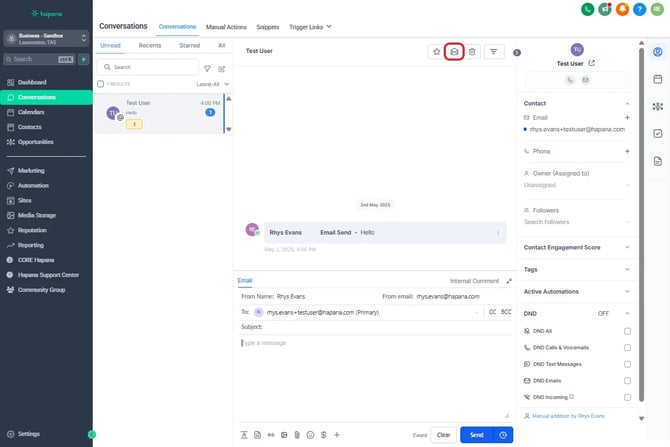Image resolution: width=670 pixels, height=447 pixels.
Task: Click the add email plus icon
Action: click(627, 117)
